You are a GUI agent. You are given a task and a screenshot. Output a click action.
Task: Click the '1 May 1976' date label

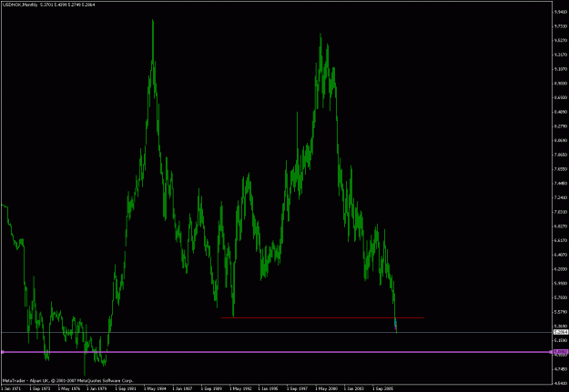click(68, 388)
